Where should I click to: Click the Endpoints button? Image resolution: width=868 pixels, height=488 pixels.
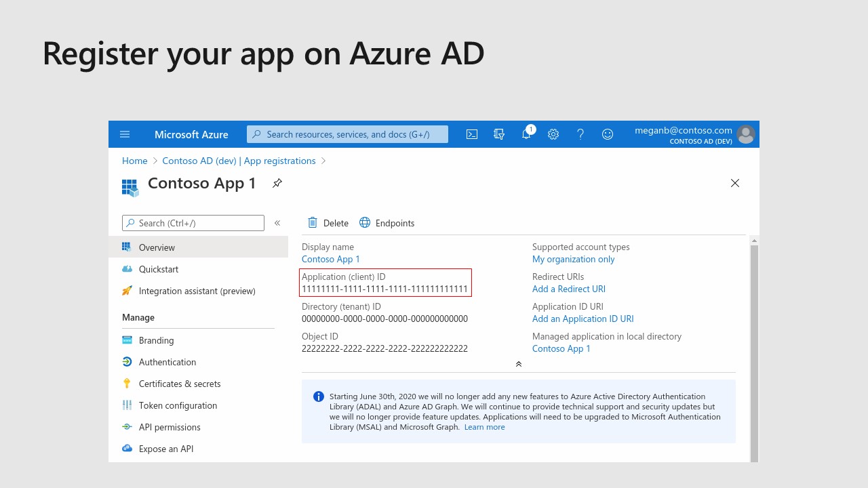click(x=387, y=223)
